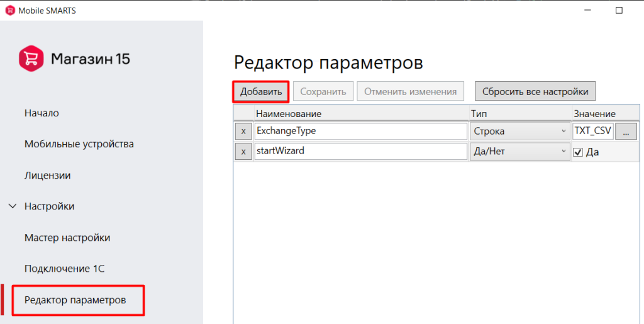The image size is (644, 324).
Task: Open the ellipsis editor for TXT_CSV value
Action: (626, 131)
